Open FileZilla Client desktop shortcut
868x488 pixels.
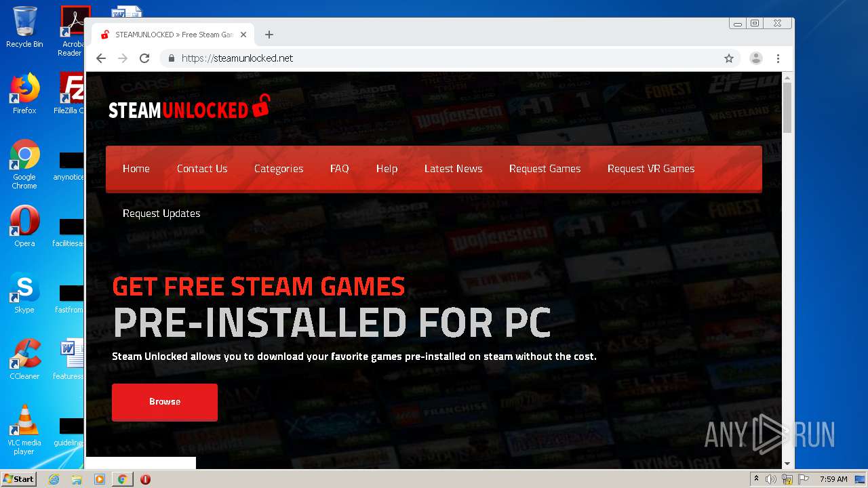pyautogui.click(x=70, y=94)
